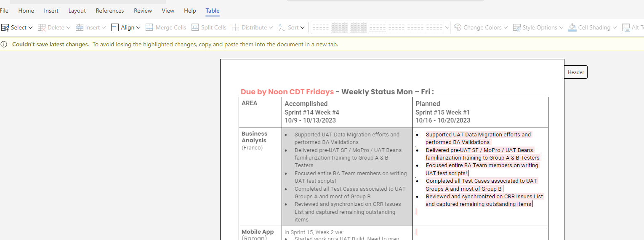Click the Align icon
This screenshot has height=240, width=644.
(115, 27)
